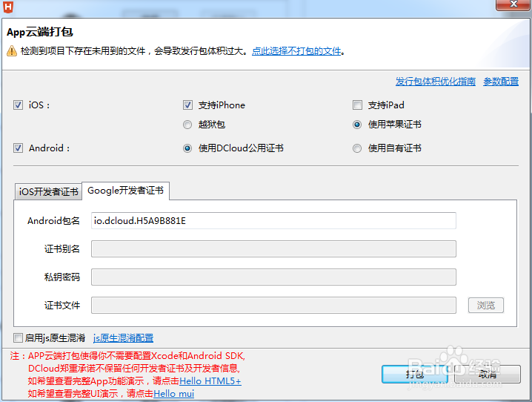Click the yellow warning triangle icon
Image resolution: width=532 pixels, height=402 pixels.
point(12,51)
